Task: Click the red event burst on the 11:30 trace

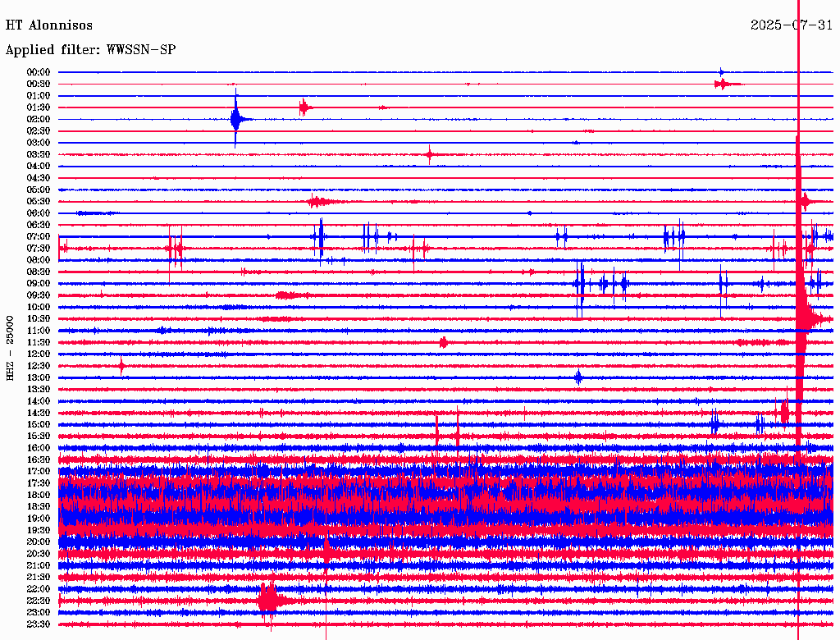Action: 444,342
